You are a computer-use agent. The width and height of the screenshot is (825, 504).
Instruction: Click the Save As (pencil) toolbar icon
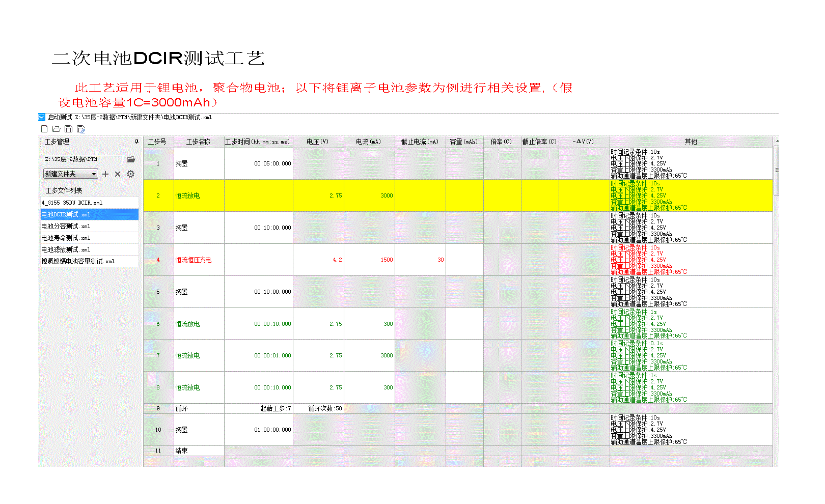coord(81,129)
